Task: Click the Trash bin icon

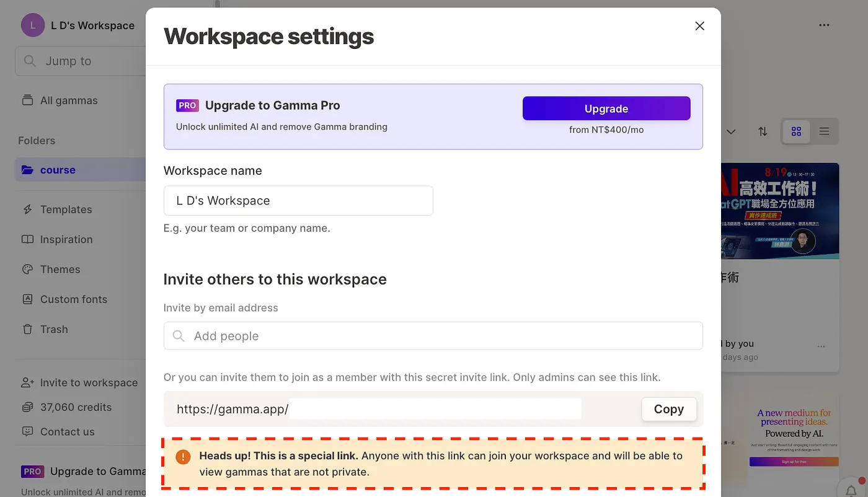Action: (x=27, y=329)
